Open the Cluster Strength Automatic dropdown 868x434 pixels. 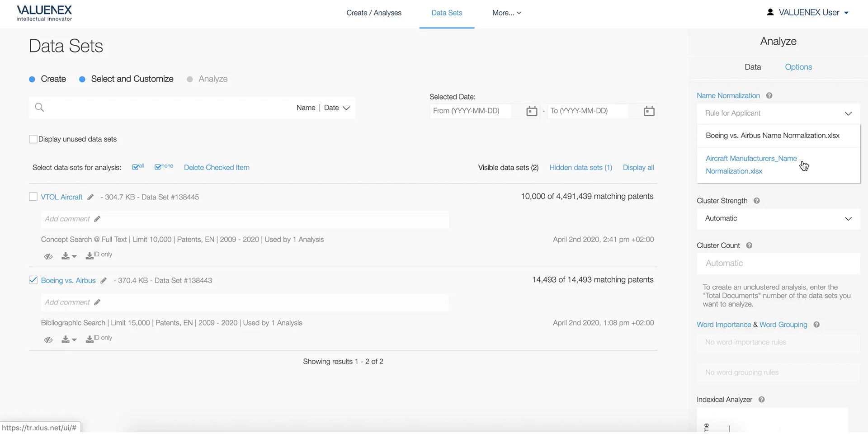point(778,219)
